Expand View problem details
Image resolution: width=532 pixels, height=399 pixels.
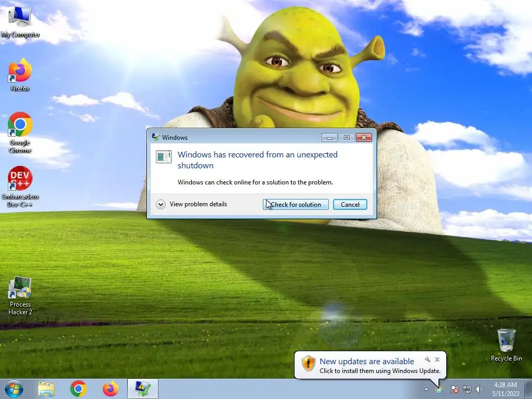coord(192,204)
